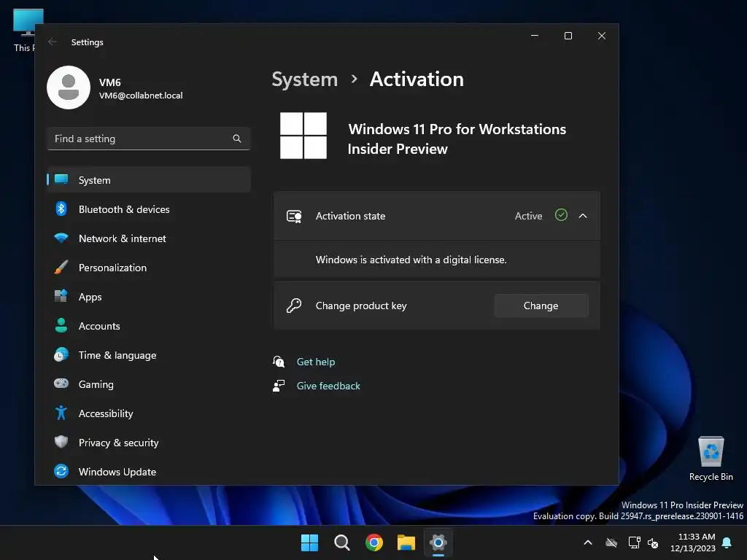Click the Settings gear on taskbar
The image size is (747, 560).
pyautogui.click(x=438, y=542)
